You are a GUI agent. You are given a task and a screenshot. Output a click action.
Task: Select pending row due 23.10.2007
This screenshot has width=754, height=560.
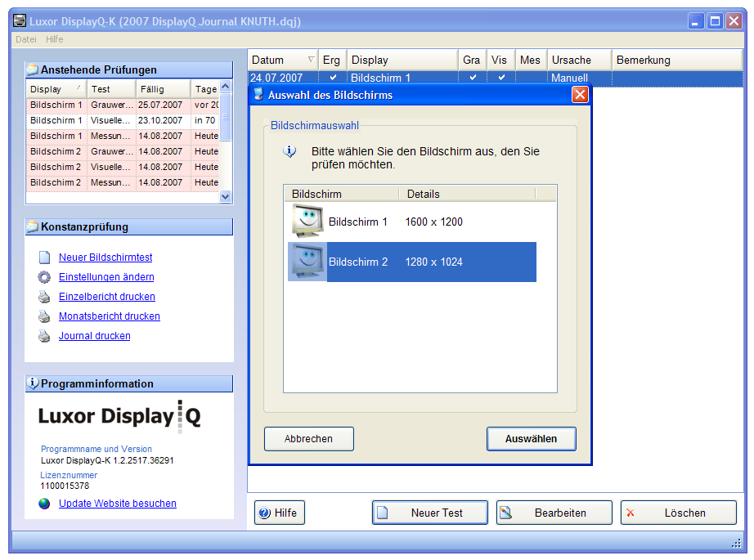(x=123, y=120)
